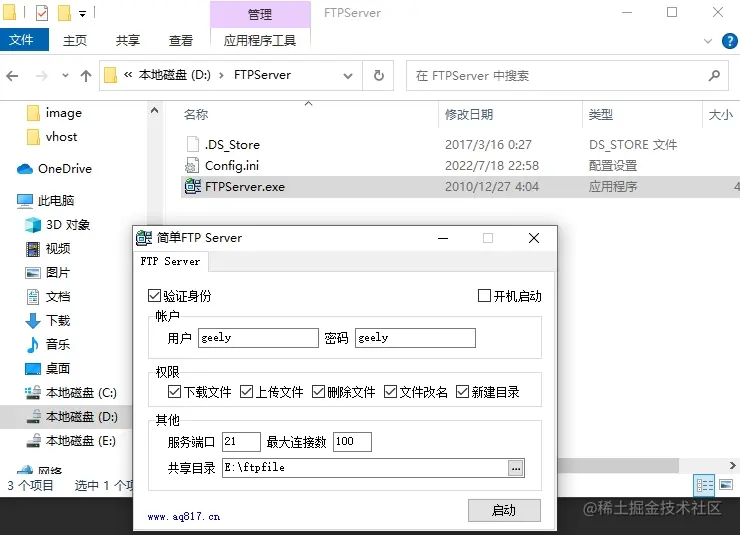Open 本地磁盘 (E:) drive

tap(71, 441)
